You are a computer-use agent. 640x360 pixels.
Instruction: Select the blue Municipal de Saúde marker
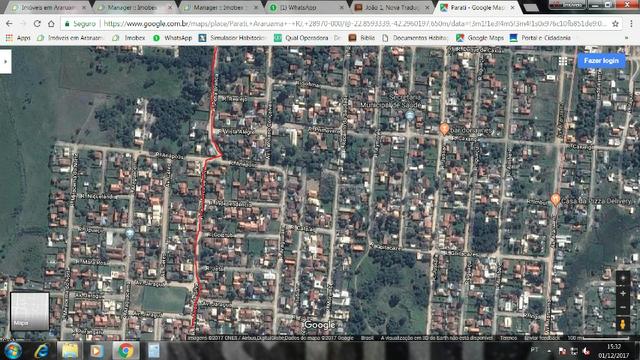tap(410, 116)
